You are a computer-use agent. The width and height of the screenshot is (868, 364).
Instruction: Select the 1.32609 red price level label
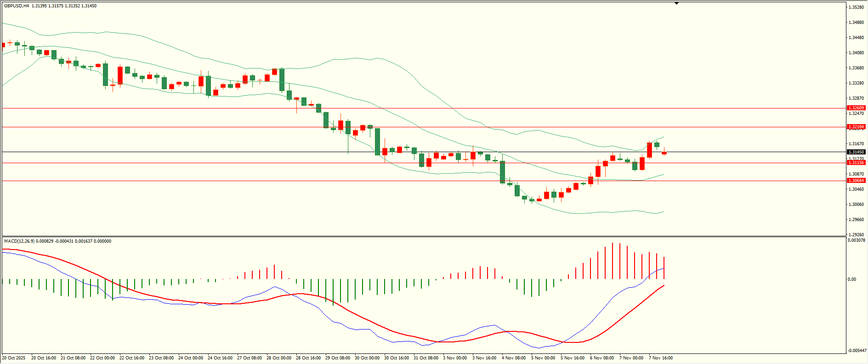click(856, 108)
